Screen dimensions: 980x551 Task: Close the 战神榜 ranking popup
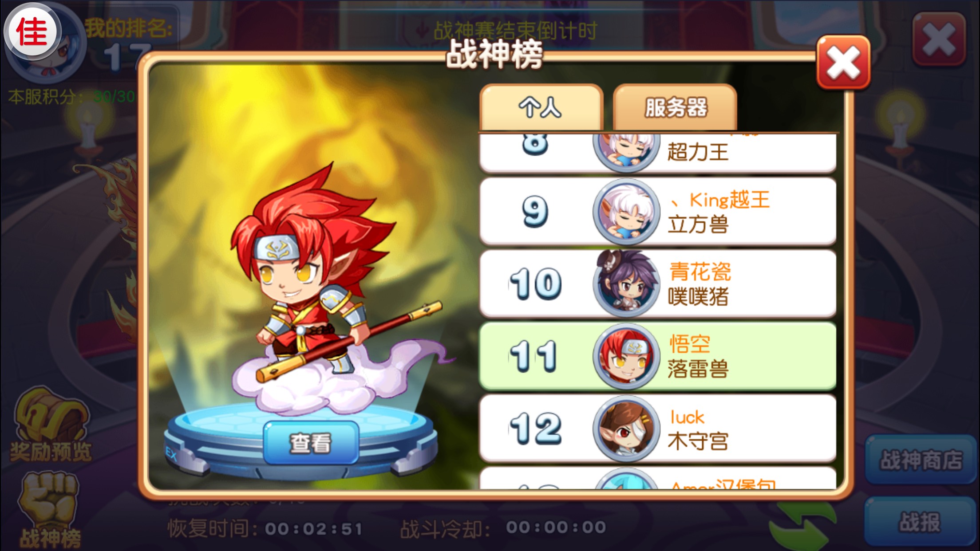pos(843,62)
